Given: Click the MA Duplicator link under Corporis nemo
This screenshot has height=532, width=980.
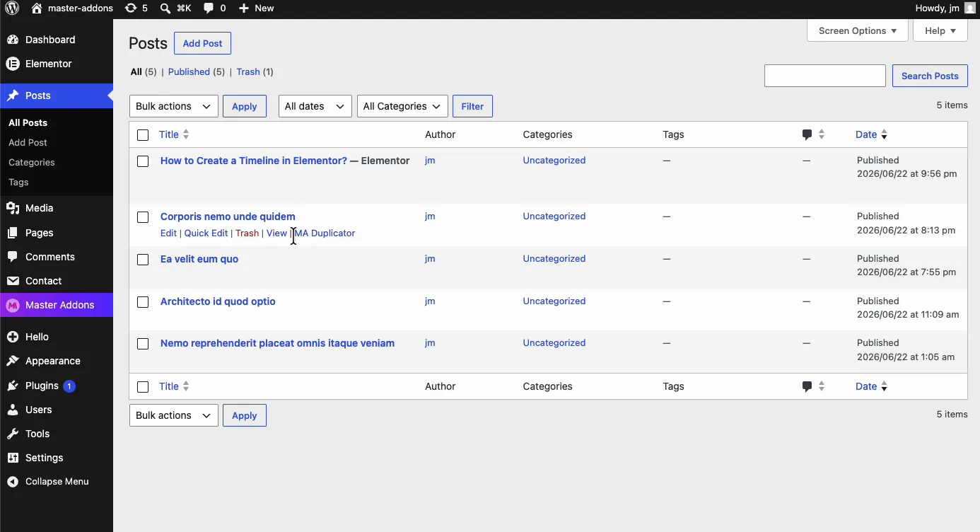Looking at the screenshot, I should (325, 233).
